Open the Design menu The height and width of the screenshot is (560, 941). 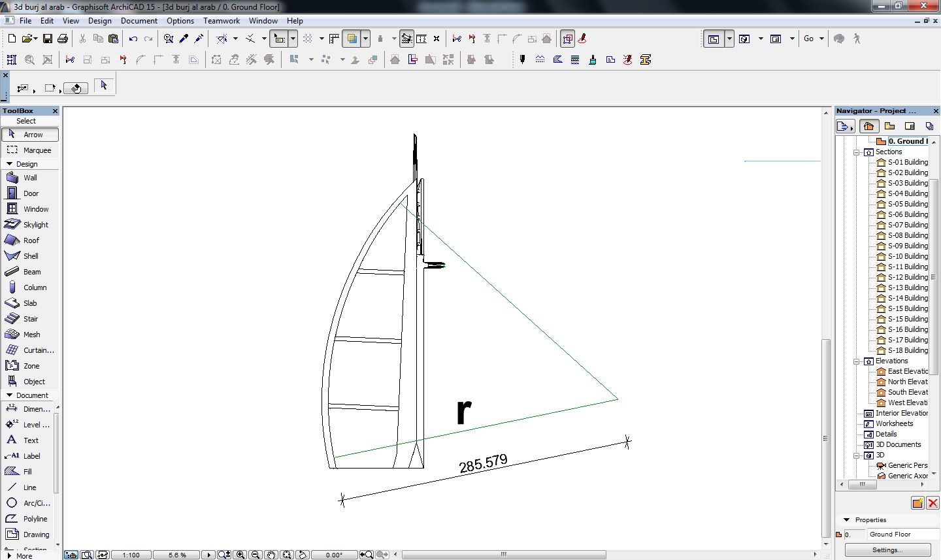click(100, 21)
